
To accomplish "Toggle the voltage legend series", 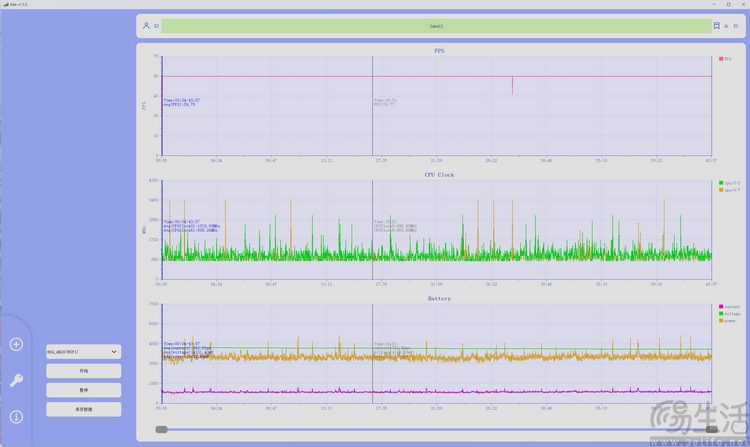I will pos(730,314).
